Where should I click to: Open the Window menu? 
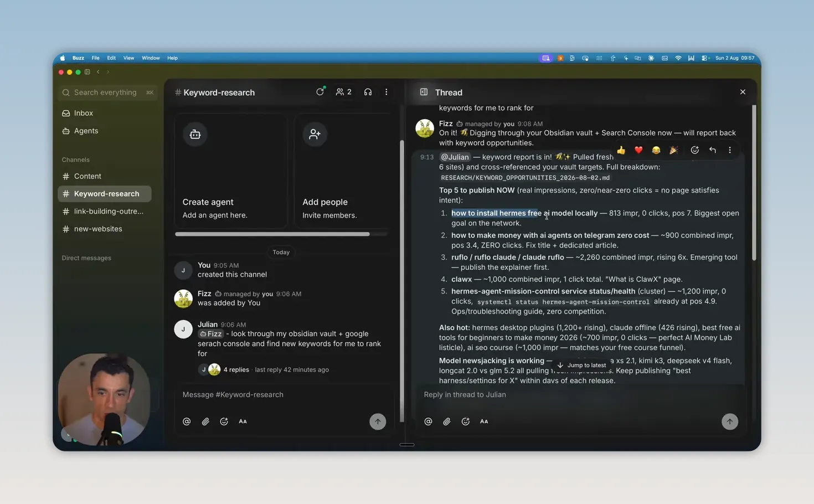point(151,58)
